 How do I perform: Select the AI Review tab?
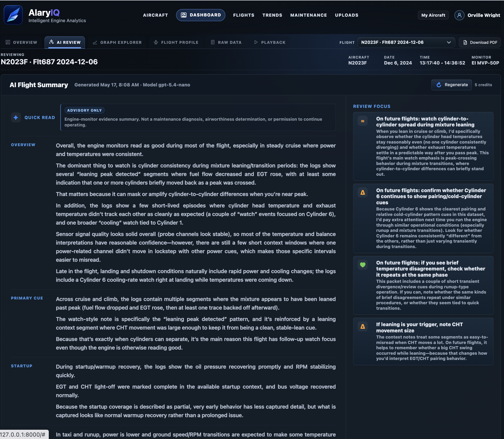(x=65, y=42)
